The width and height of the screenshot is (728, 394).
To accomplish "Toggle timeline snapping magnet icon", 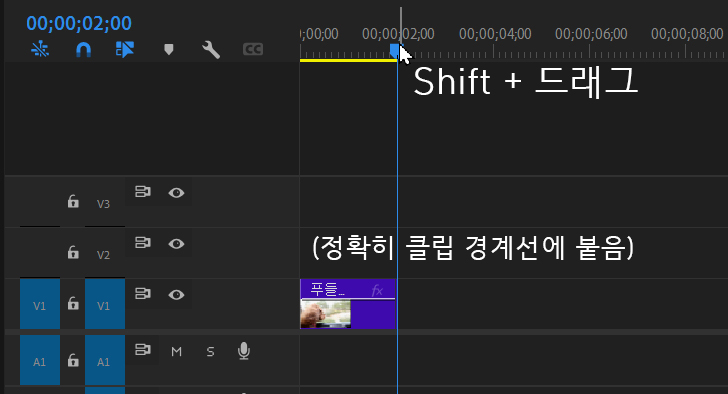I will pyautogui.click(x=83, y=49).
